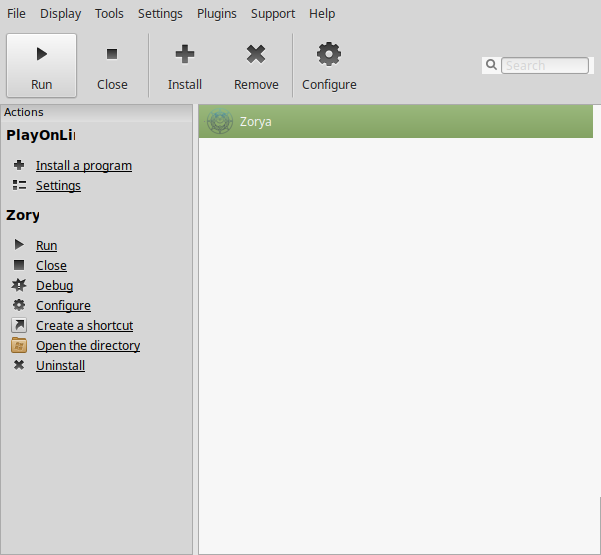Open the Help menu

pos(322,14)
